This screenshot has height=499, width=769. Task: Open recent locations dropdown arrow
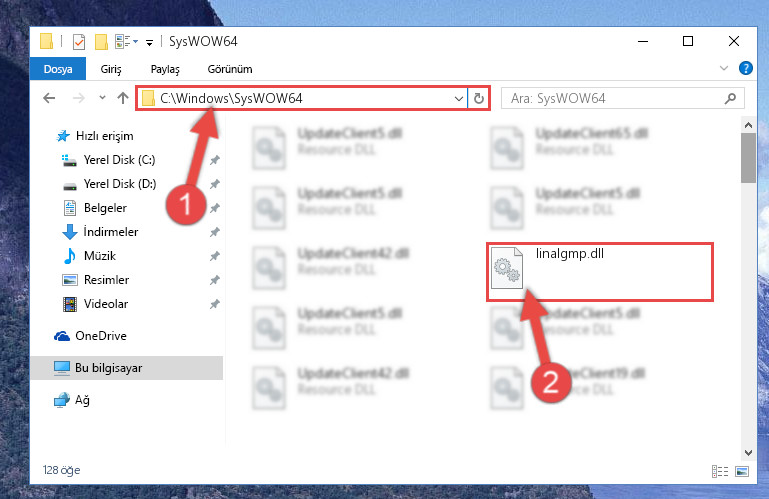click(x=102, y=98)
